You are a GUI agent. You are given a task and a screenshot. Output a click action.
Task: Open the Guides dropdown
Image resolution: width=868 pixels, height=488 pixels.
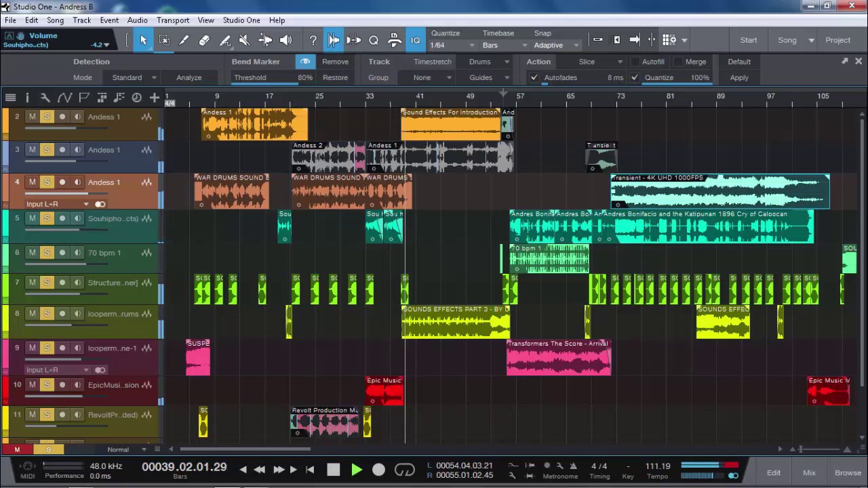pos(489,78)
